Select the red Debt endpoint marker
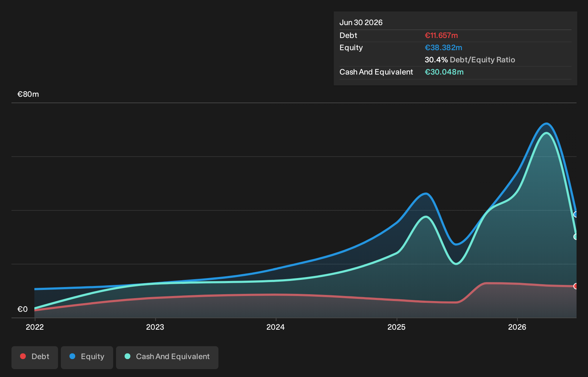The image size is (588, 377). point(576,286)
